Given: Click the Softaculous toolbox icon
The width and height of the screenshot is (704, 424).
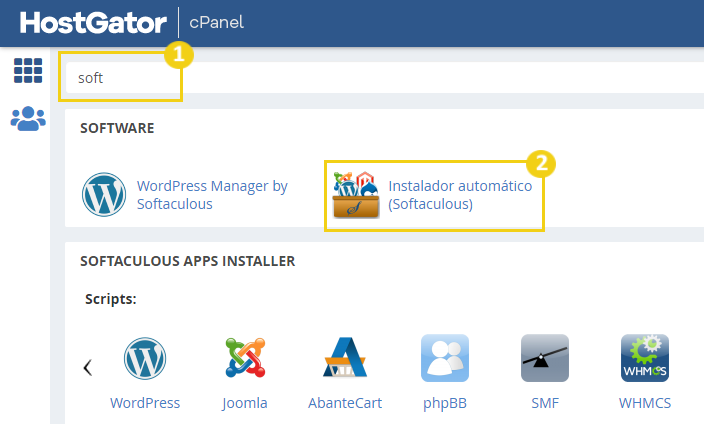Looking at the screenshot, I should [356, 195].
